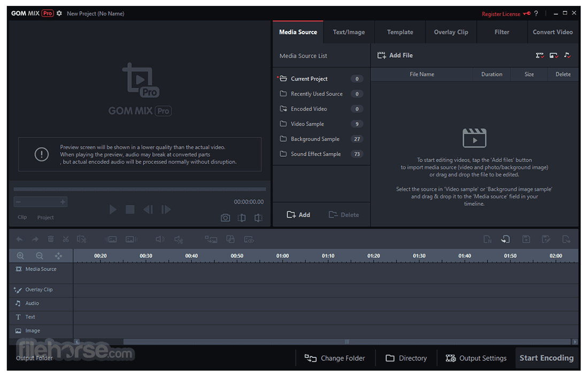The image size is (588, 377).
Task: Open Output Settings
Action: [x=476, y=358]
